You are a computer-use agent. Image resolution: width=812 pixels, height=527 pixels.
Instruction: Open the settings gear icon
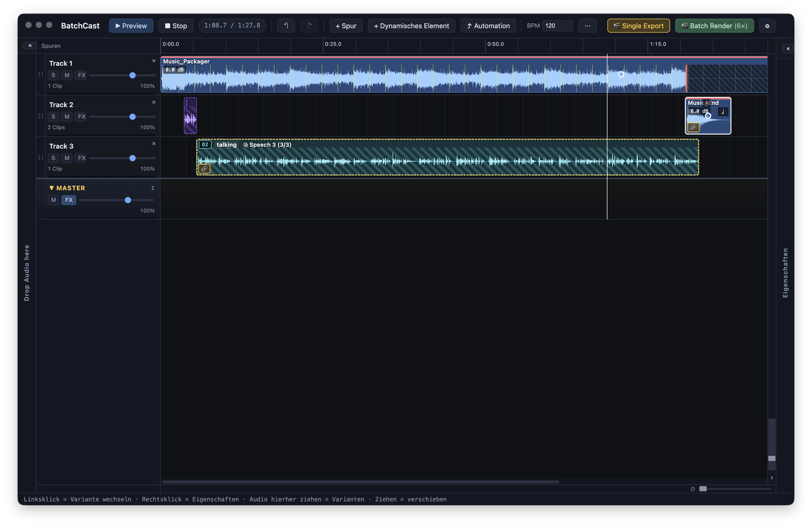[767, 26]
